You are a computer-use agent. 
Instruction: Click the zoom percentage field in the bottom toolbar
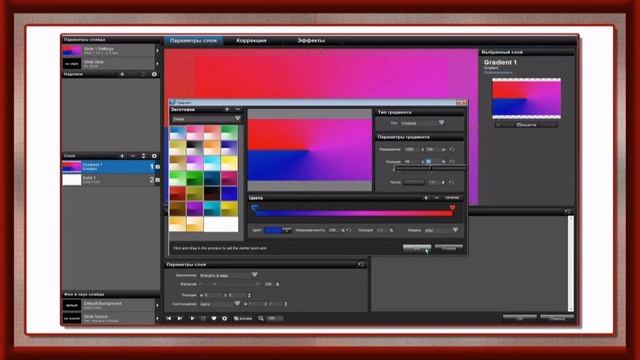coord(274,318)
